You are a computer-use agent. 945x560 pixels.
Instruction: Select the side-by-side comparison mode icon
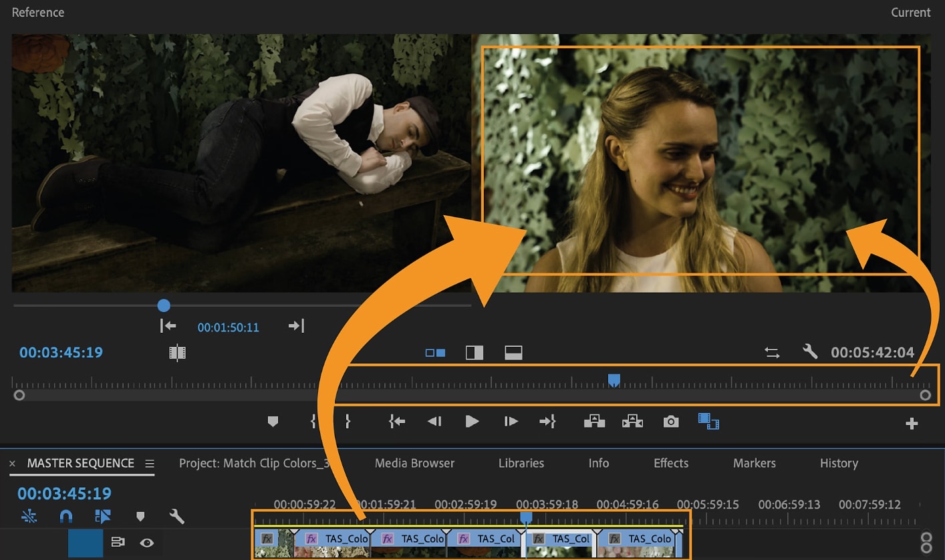point(435,352)
